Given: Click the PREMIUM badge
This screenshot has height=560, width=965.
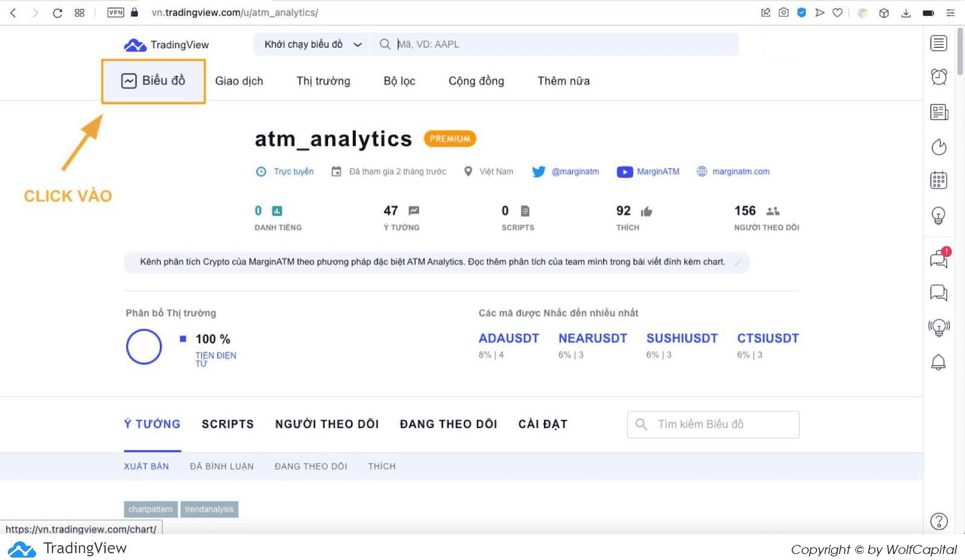Looking at the screenshot, I should pyautogui.click(x=450, y=139).
